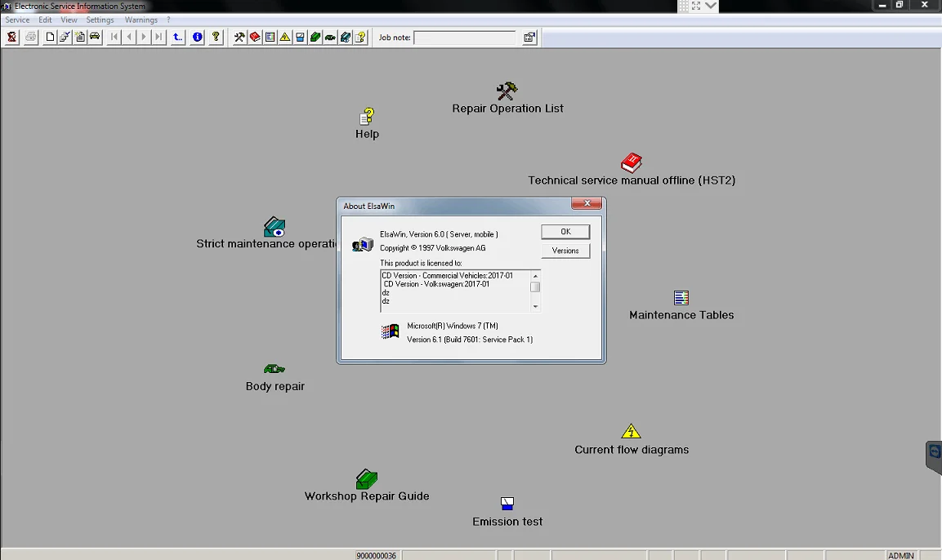Click the blue up-level arrow icon
The image size is (942, 560).
tap(178, 38)
